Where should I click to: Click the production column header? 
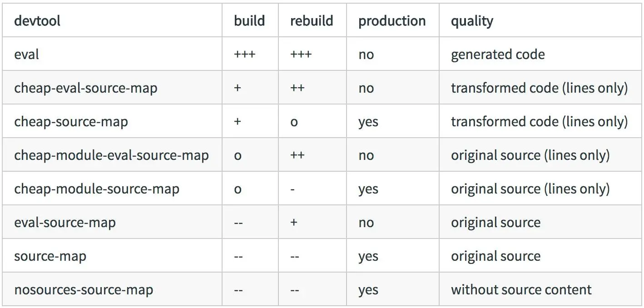392,21
